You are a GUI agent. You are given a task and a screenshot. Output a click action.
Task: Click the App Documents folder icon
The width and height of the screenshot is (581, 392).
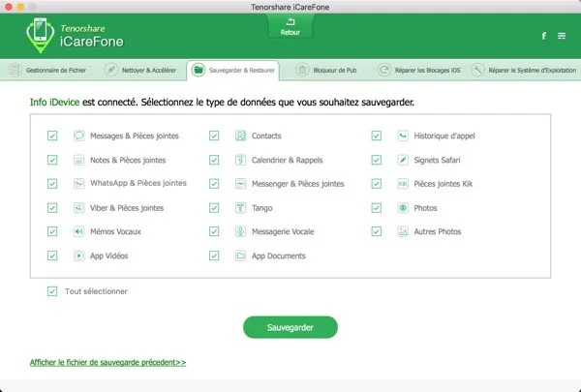click(240, 256)
